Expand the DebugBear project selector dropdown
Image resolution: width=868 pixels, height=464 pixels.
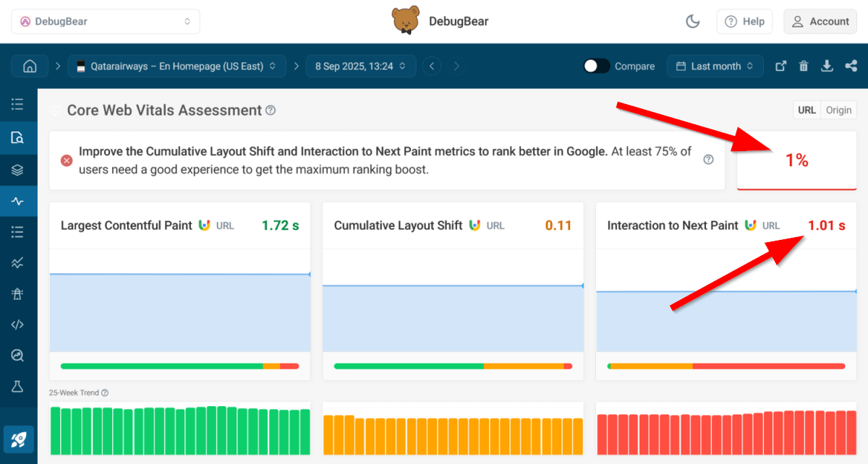(106, 22)
